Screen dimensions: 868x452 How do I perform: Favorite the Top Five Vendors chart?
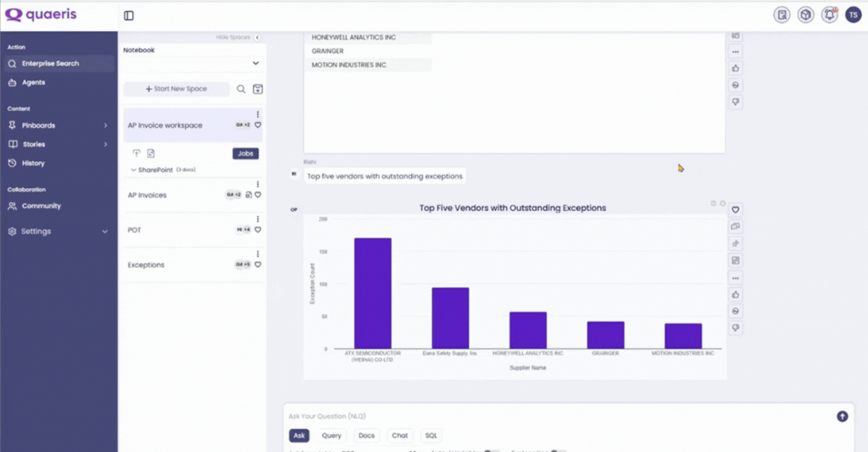coord(735,210)
